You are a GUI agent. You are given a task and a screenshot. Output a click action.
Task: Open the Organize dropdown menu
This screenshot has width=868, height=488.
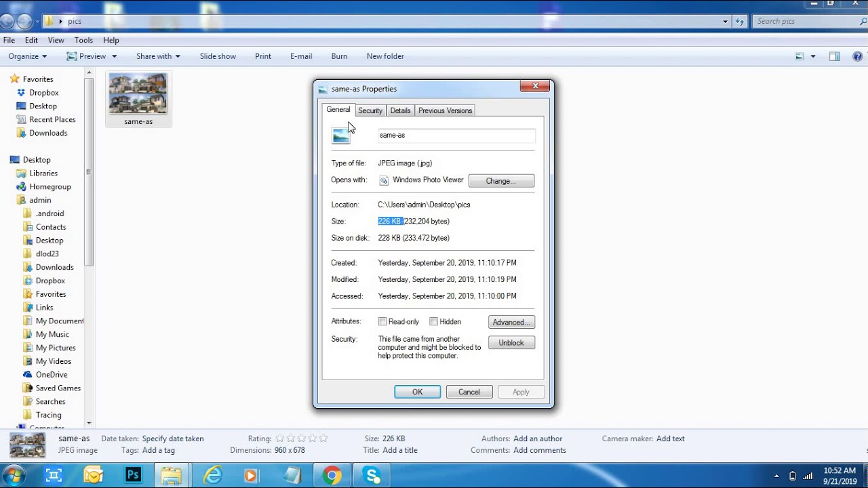pyautogui.click(x=28, y=56)
